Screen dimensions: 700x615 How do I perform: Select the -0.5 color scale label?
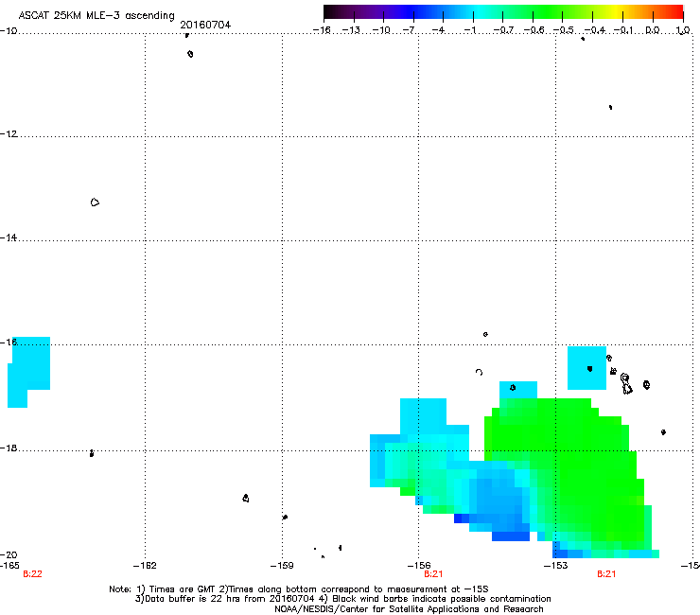(564, 30)
